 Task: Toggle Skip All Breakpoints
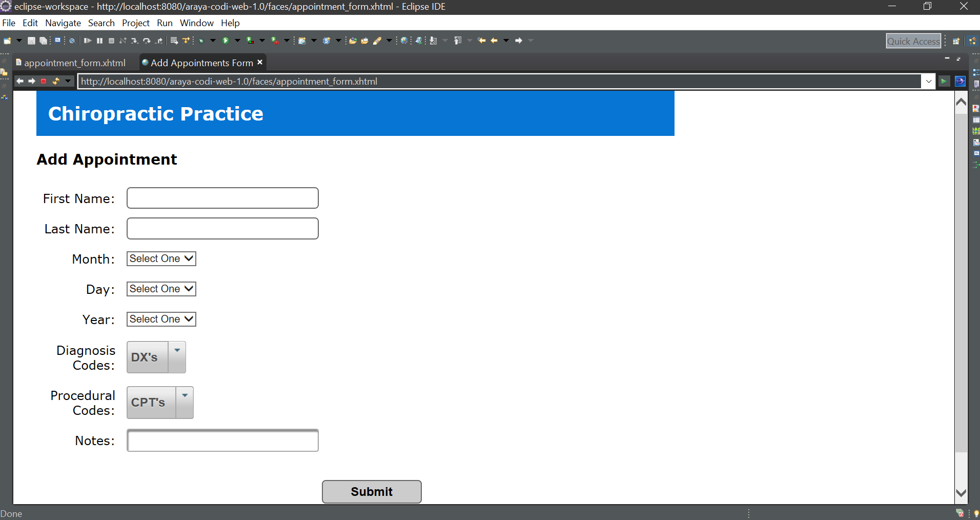pyautogui.click(x=72, y=41)
